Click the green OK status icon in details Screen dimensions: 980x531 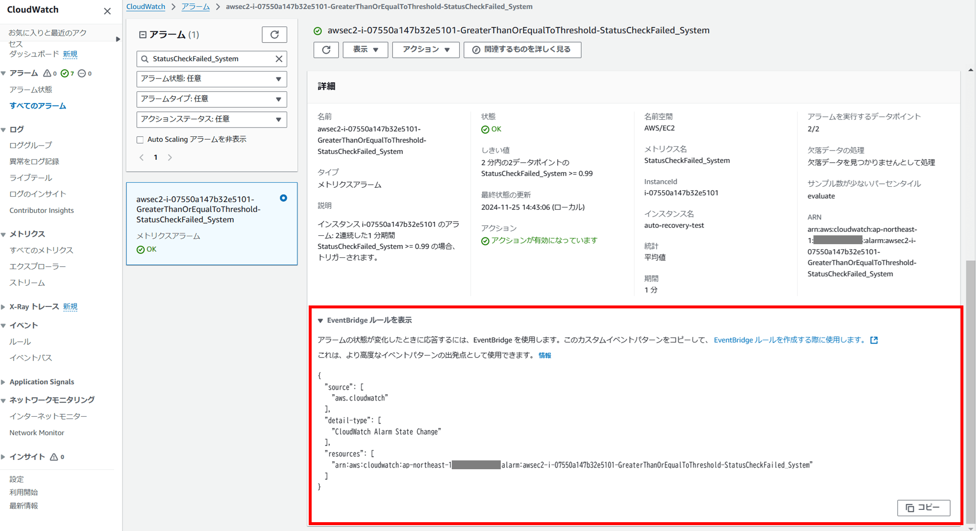(485, 129)
